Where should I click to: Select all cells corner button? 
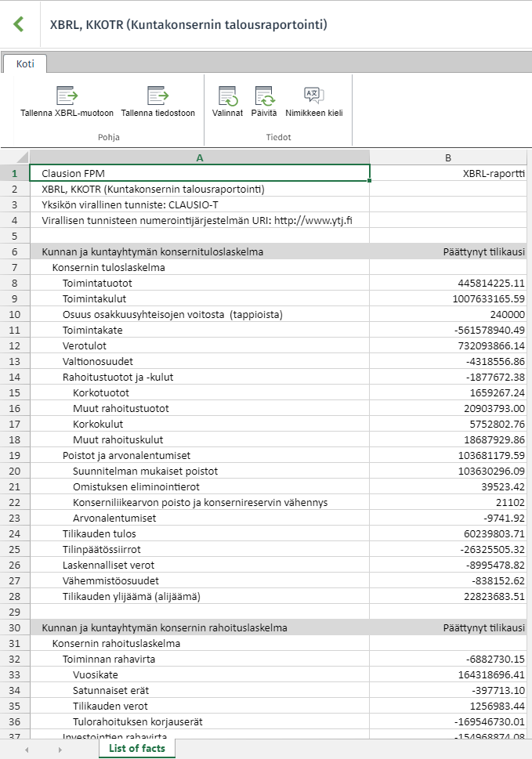pyautogui.click(x=15, y=157)
